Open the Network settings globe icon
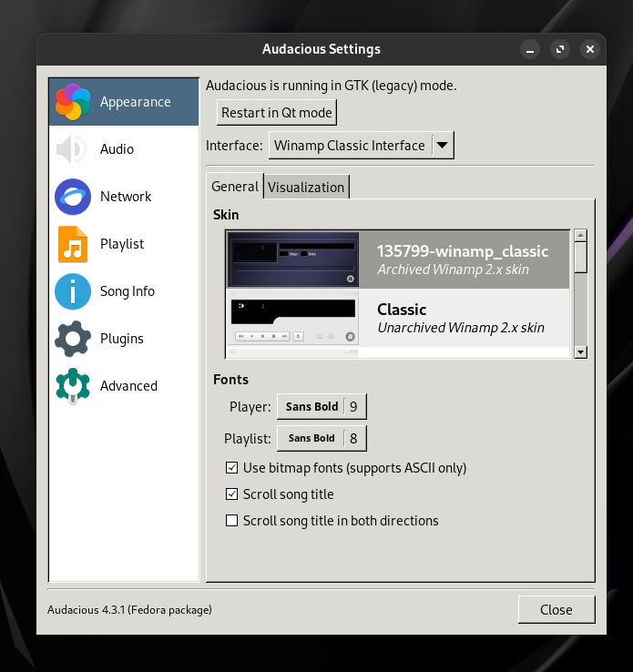The width and height of the screenshot is (633, 672). pyautogui.click(x=73, y=197)
